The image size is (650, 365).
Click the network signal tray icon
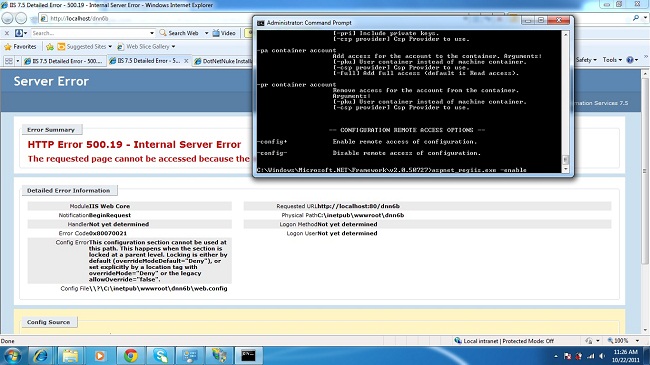tap(590, 356)
